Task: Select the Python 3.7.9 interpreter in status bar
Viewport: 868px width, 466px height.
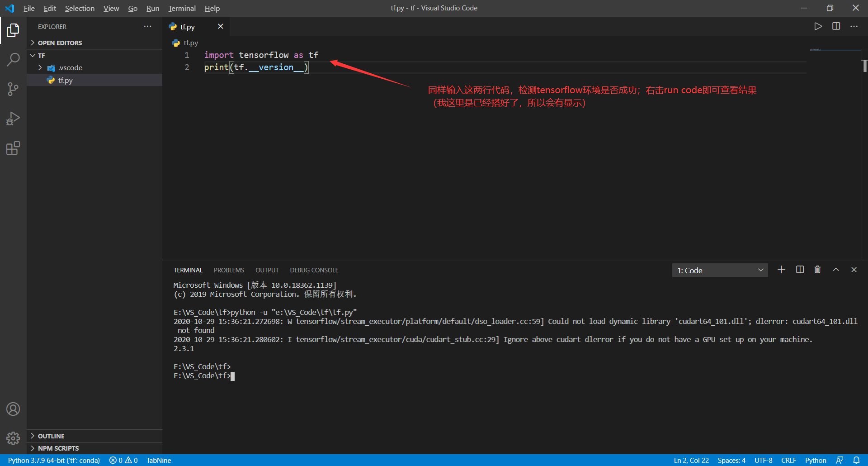Action: [x=54, y=460]
